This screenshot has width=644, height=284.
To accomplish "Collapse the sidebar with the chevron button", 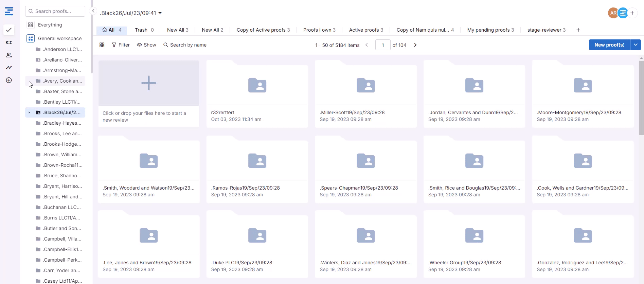I will coord(93,11).
